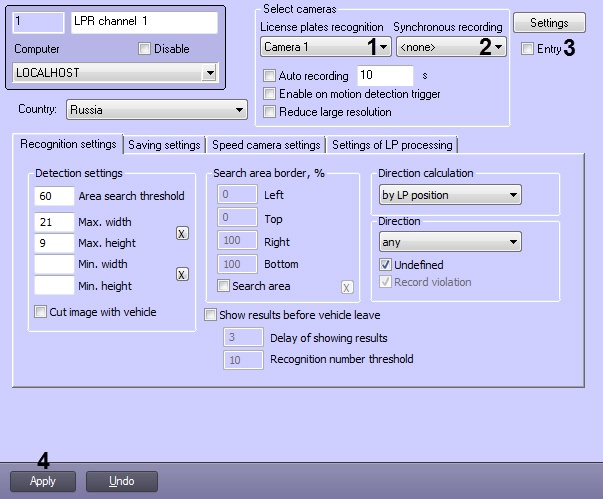
Task: Toggle Show results before vehicle leave
Action: pos(211,314)
